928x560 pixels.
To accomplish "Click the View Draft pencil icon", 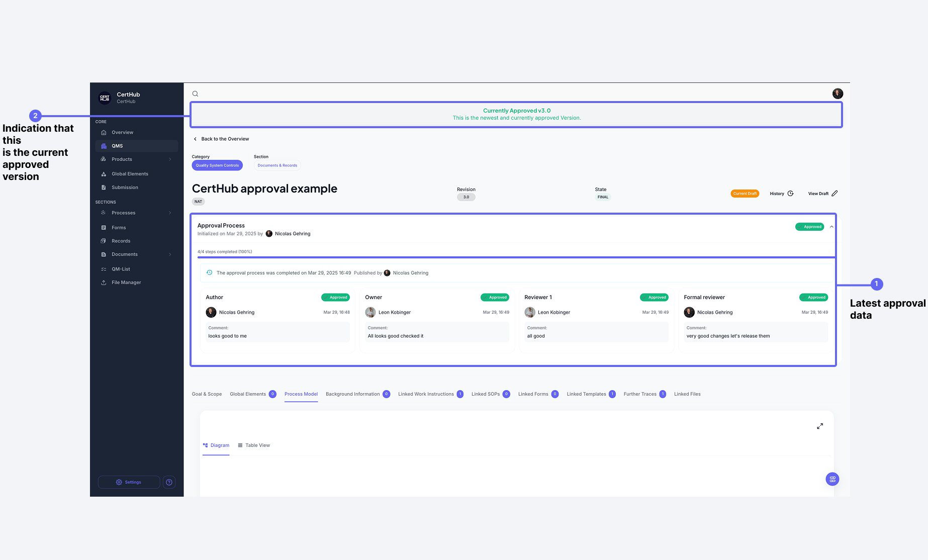I will (x=834, y=194).
